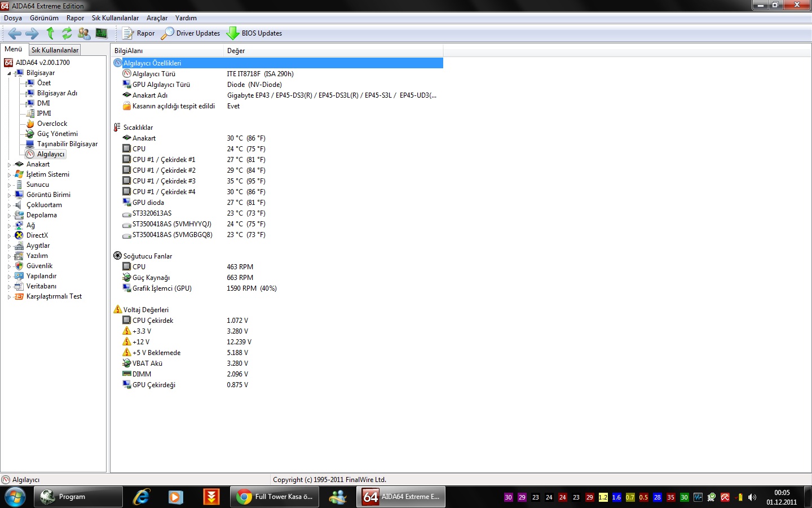812x508 pixels.
Task: Open the Chrome Full Tower Kasa taskbar window
Action: point(275,497)
